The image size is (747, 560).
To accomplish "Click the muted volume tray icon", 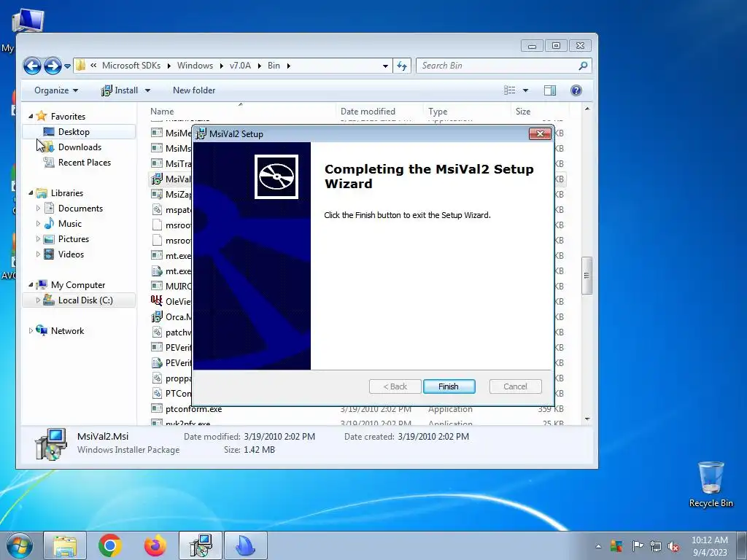I will tap(673, 547).
